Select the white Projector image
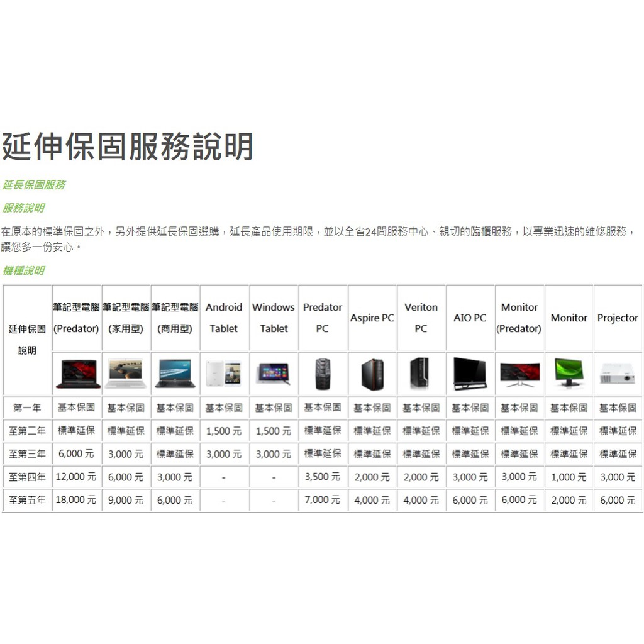 point(618,374)
